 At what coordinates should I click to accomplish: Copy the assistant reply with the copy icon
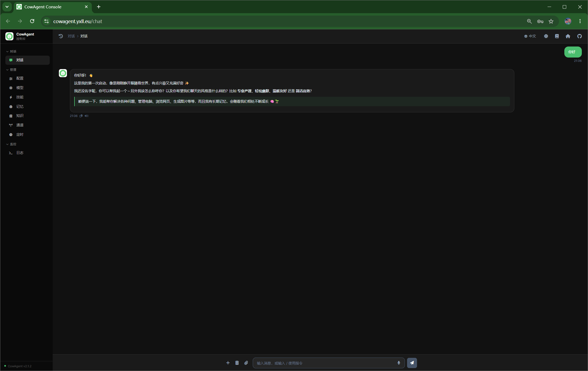tap(81, 116)
